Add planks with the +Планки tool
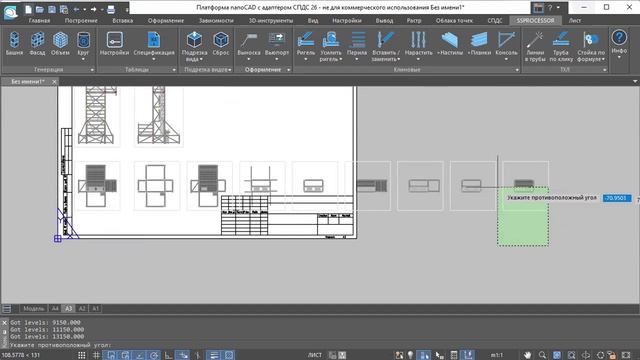The image size is (640, 360). pos(479,44)
